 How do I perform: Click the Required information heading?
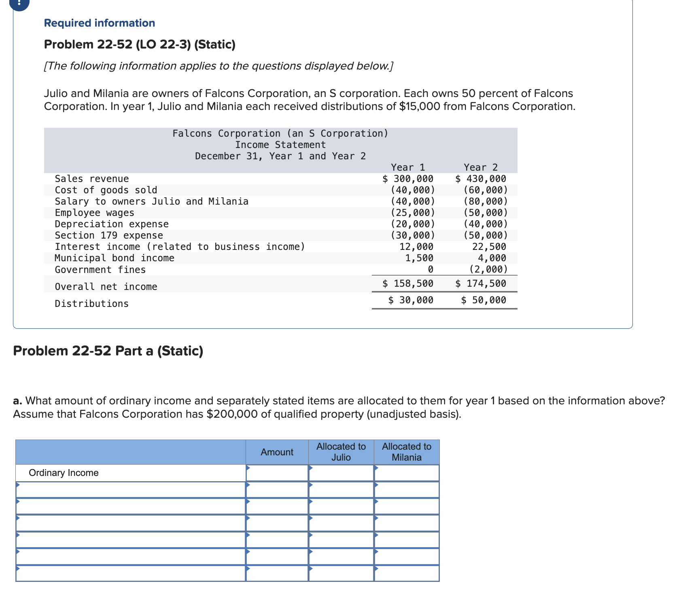point(99,23)
